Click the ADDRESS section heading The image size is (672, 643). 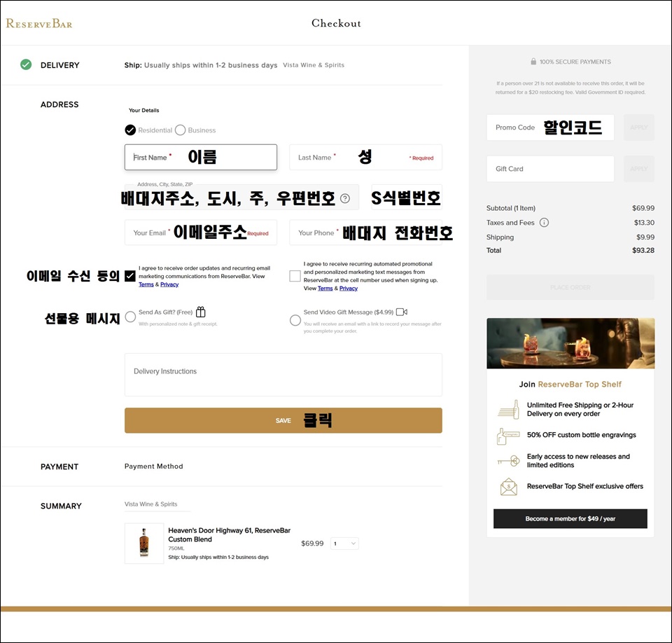pos(59,104)
